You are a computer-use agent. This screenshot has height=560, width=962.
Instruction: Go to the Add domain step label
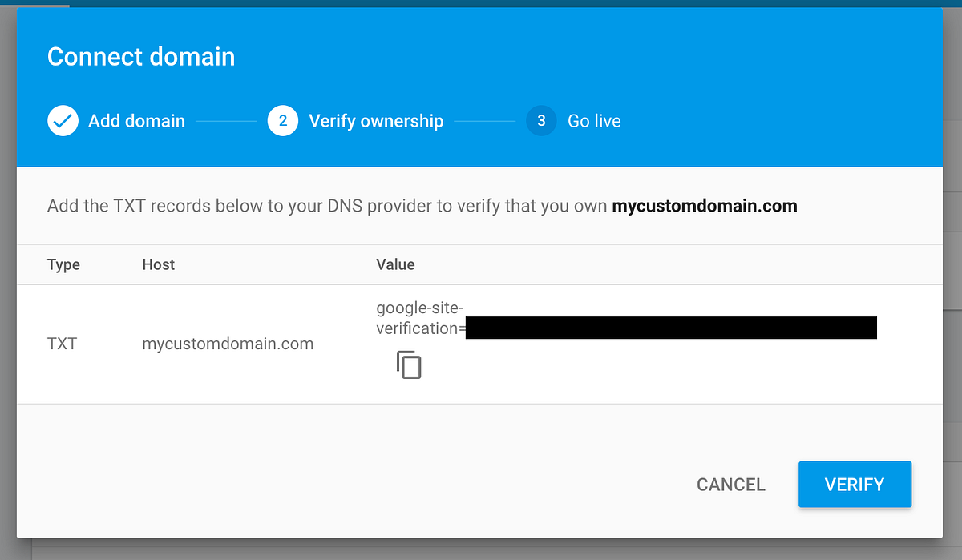[136, 121]
